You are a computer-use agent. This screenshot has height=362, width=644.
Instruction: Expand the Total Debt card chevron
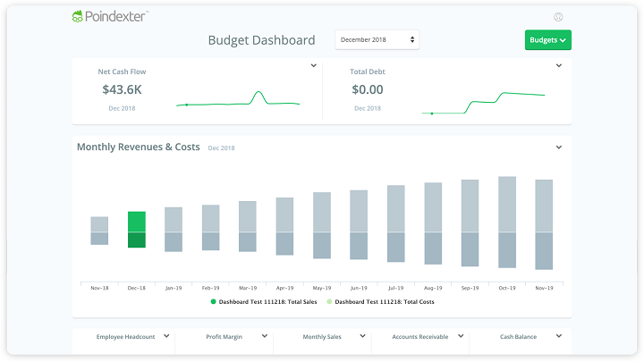coord(558,65)
